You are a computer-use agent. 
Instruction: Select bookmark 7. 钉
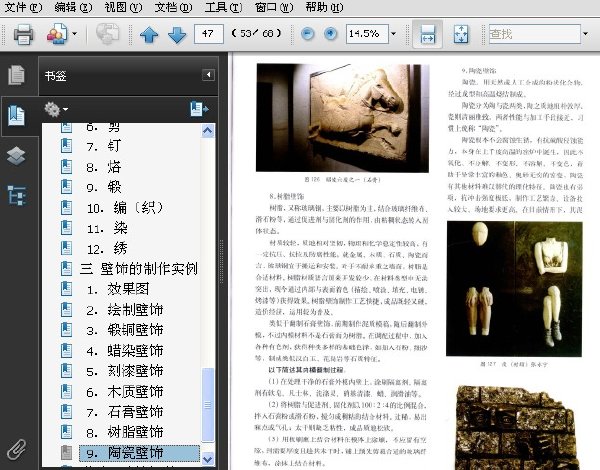pyautogui.click(x=104, y=146)
